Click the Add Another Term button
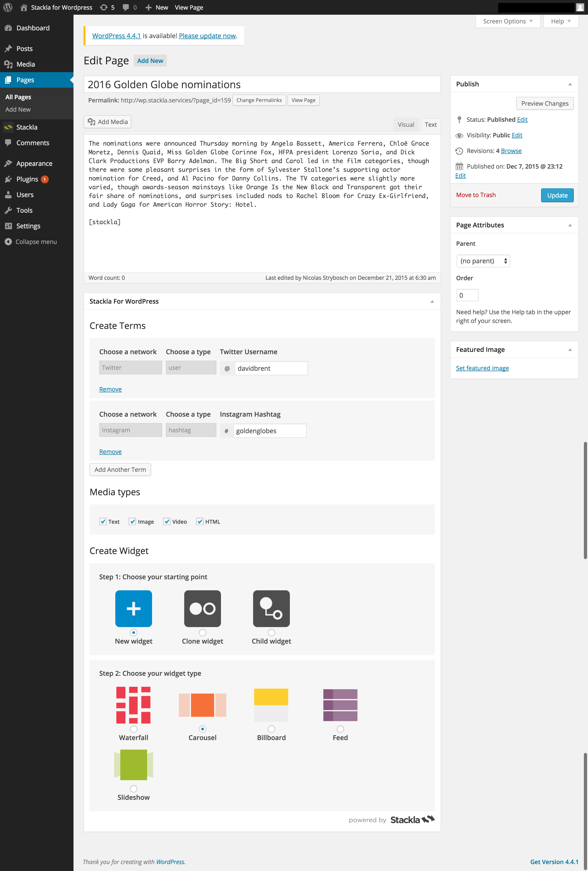Viewport: 588px width, 871px height. coord(120,469)
